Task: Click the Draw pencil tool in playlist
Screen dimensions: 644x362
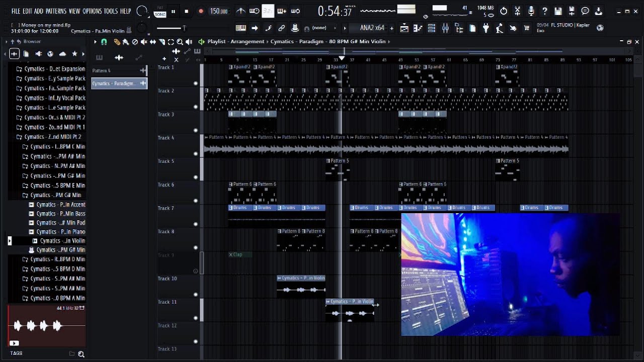Action: pos(117,42)
